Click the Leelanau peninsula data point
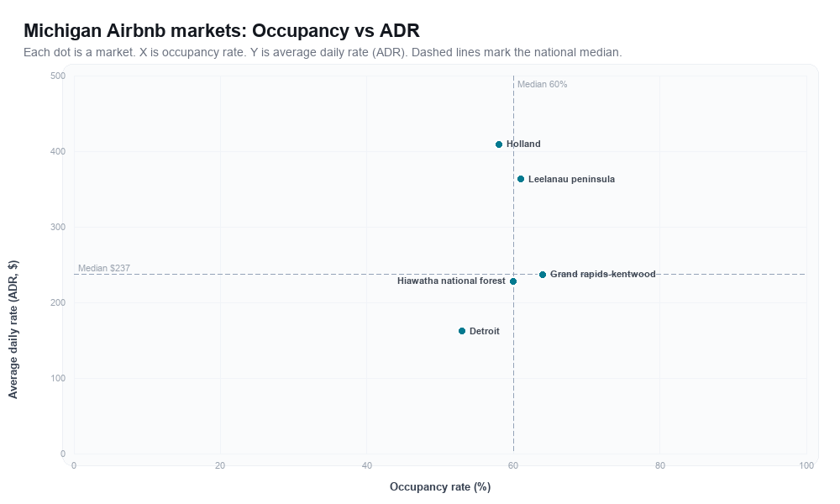Screen dimensions: 840x504 521,179
